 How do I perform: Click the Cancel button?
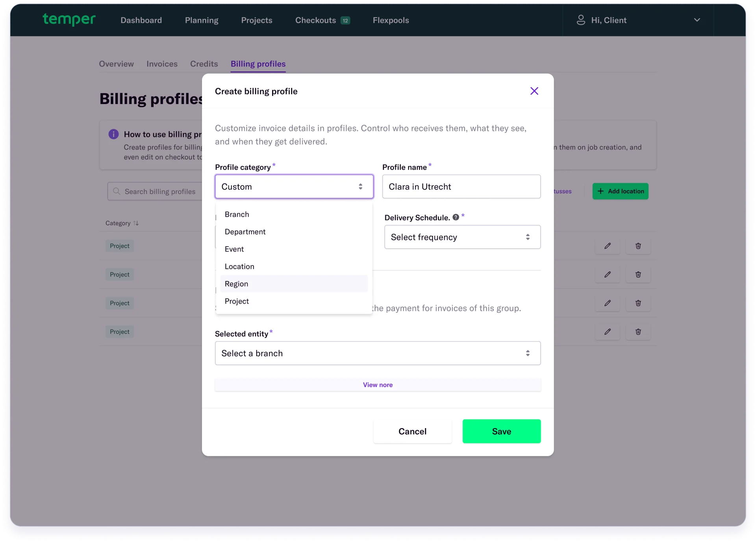pos(412,431)
